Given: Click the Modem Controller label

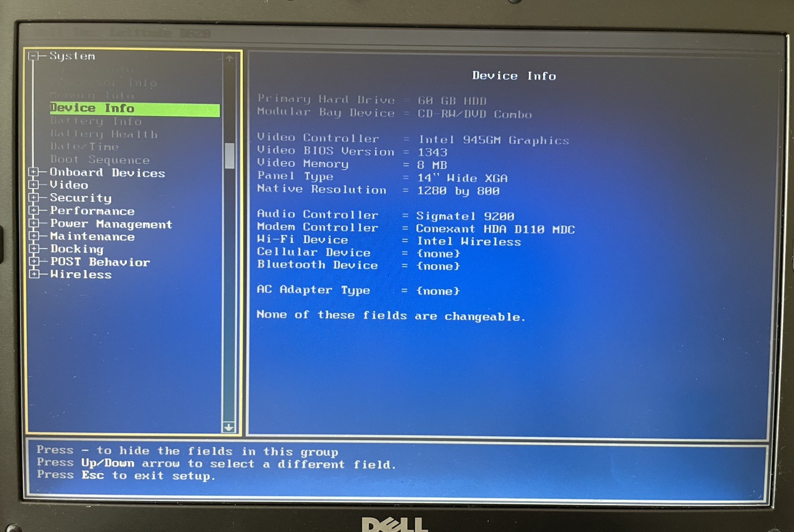Looking at the screenshot, I should [x=318, y=227].
